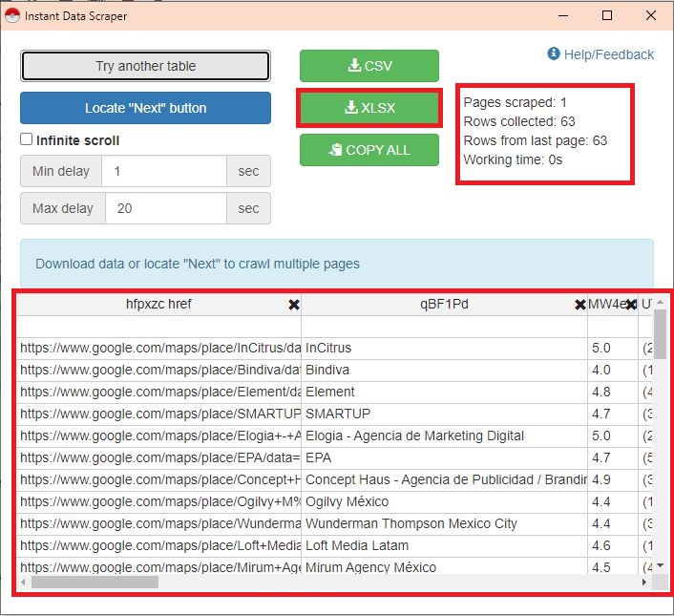Remove the qBF1Pd column
The height and width of the screenshot is (616, 674).
579,305
